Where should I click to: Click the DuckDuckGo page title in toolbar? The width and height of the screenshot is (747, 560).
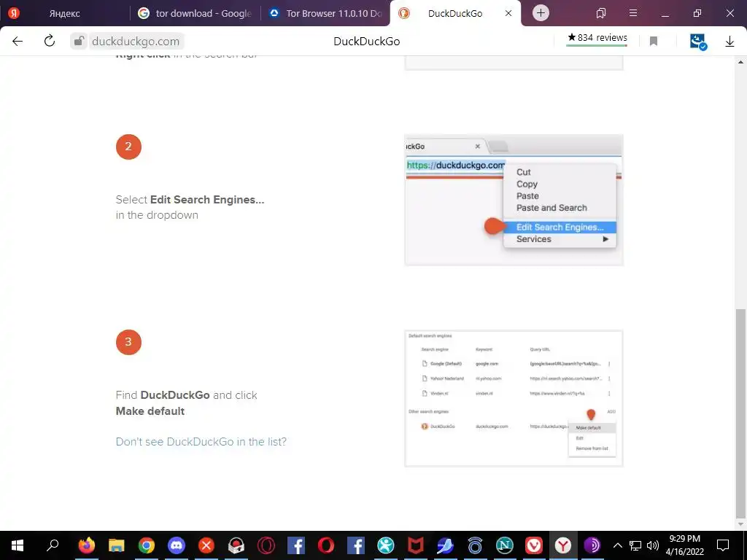(x=366, y=42)
